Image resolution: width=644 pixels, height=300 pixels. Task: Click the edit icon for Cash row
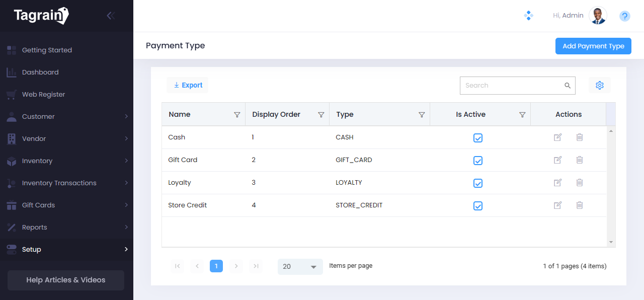pos(557,137)
